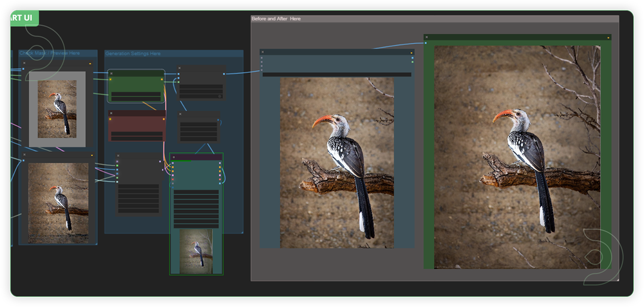
Task: Collapse the blue-gray before image node
Action: 263,52
